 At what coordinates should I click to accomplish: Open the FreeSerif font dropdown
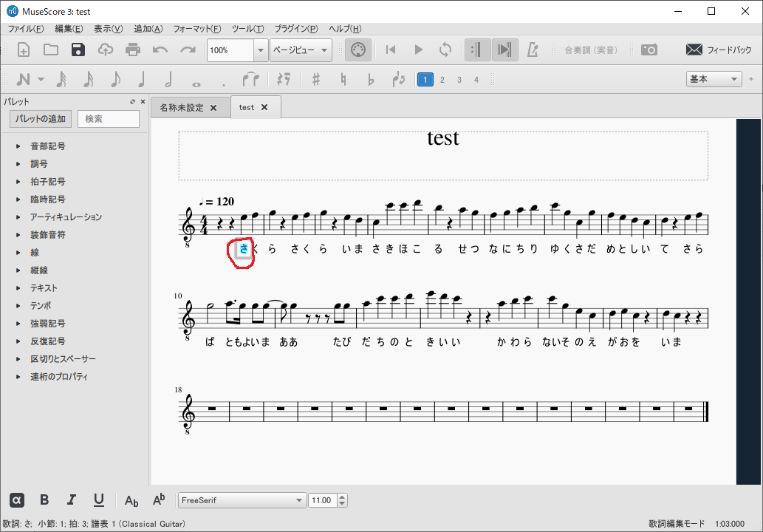click(242, 500)
